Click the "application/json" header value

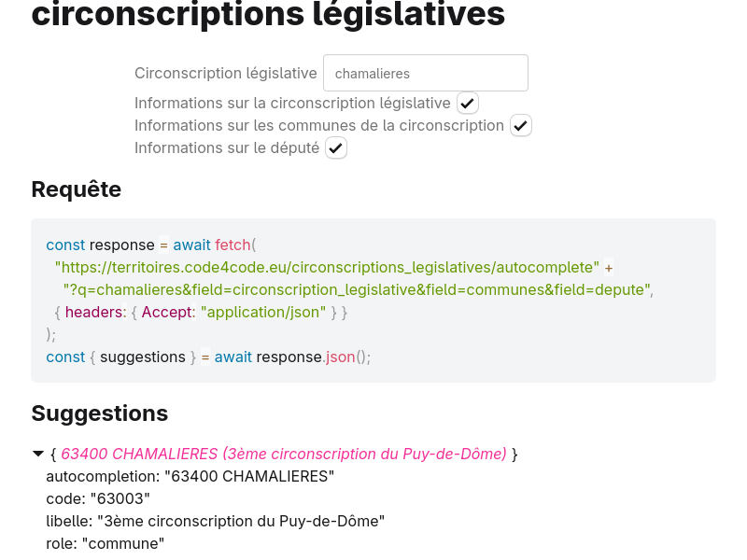[x=263, y=312]
